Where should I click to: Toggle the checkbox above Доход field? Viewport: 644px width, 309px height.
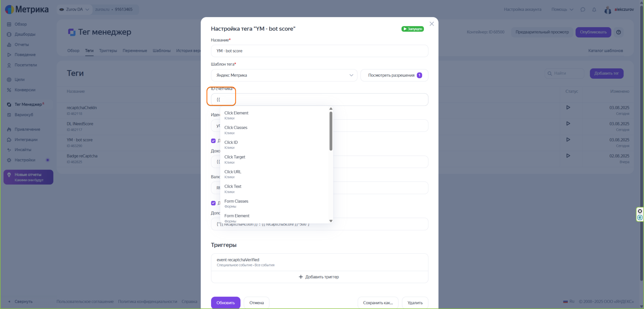pos(213,141)
